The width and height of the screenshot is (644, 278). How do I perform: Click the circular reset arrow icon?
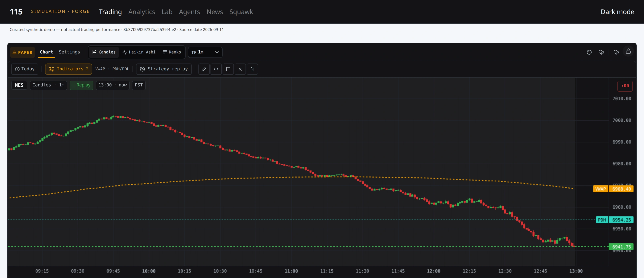[589, 52]
